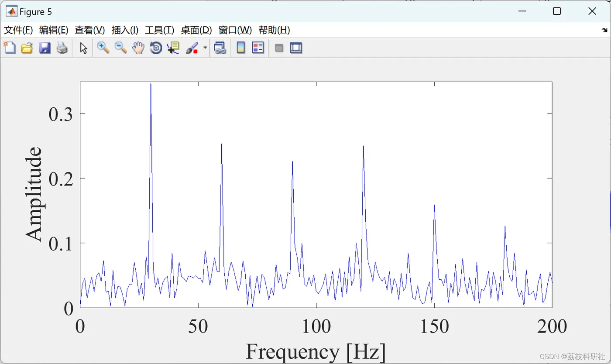Select the Zoom Out magnifier tool

120,48
